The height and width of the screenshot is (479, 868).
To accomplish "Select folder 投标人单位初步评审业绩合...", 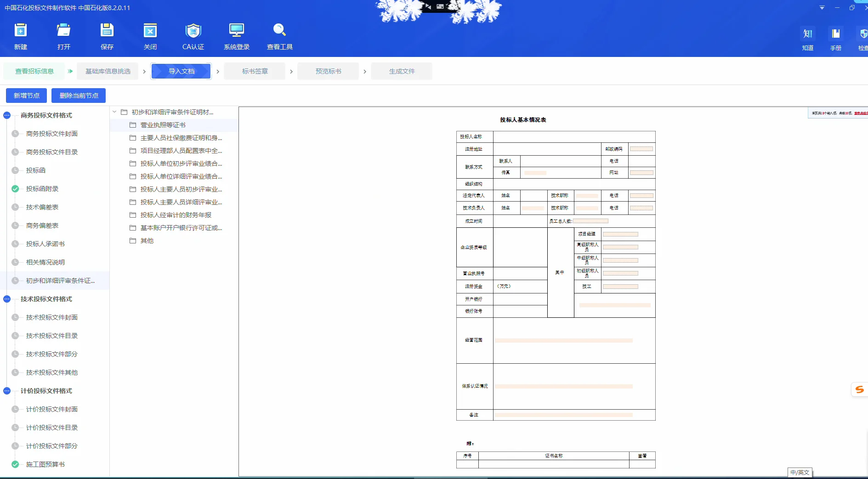I will tap(181, 163).
